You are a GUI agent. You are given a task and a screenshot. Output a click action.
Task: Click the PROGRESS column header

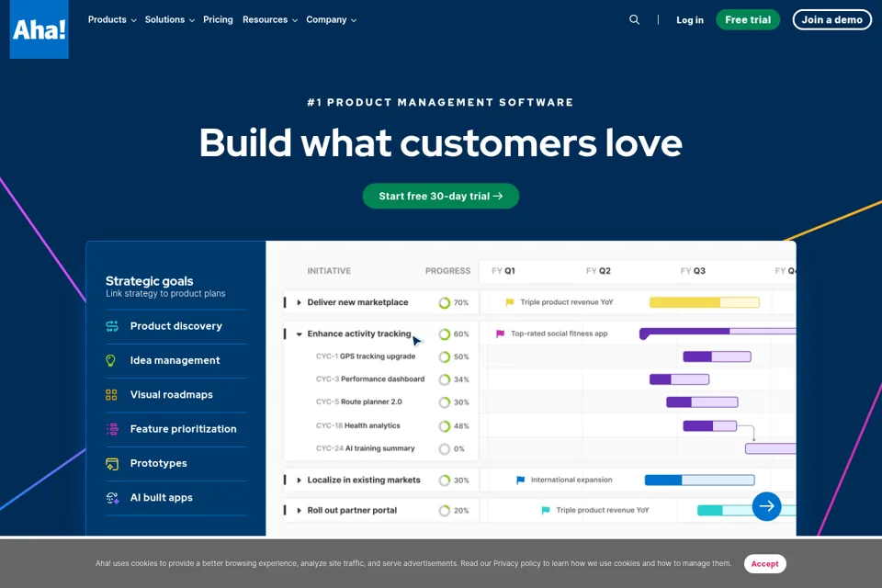(447, 271)
